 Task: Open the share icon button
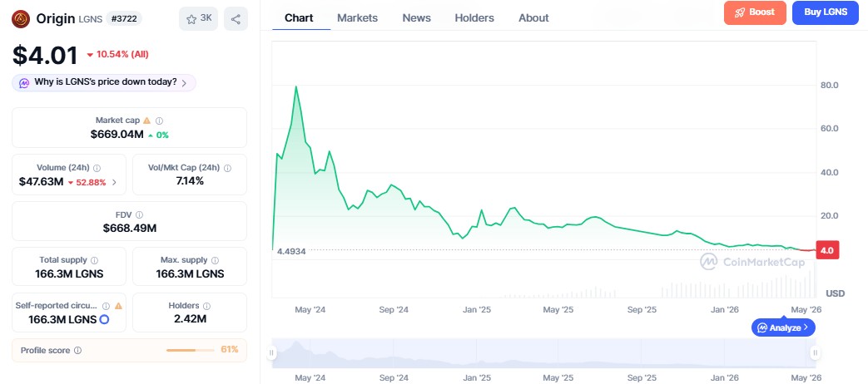point(236,19)
